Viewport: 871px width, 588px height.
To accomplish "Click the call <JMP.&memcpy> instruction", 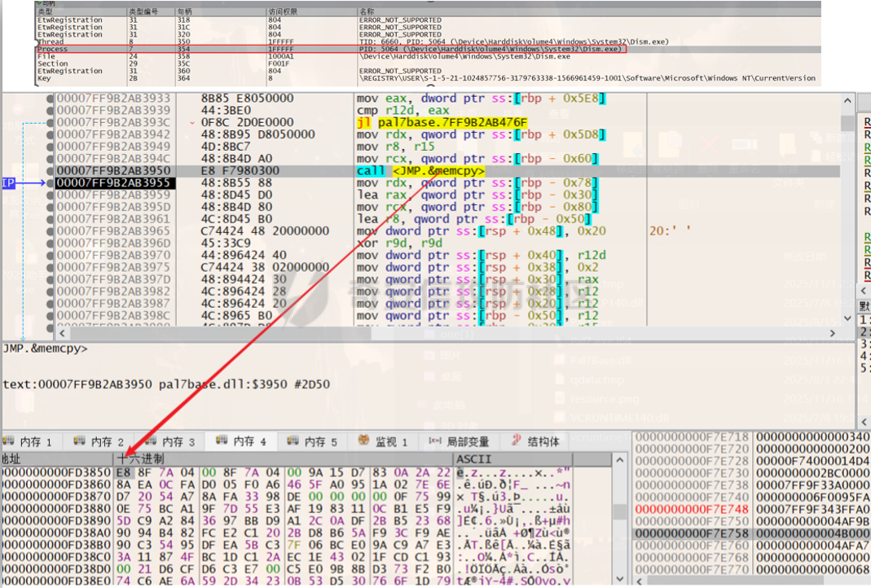I will click(420, 171).
